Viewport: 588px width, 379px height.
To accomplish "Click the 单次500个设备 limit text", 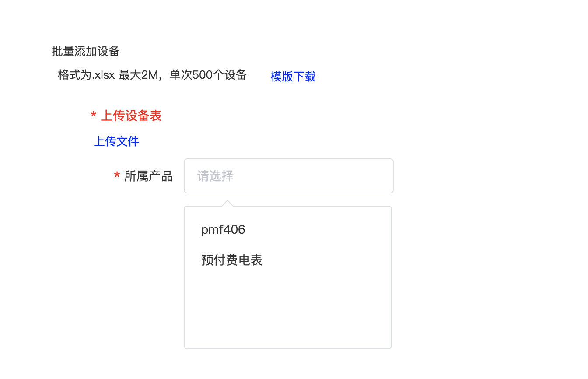I will pos(208,75).
